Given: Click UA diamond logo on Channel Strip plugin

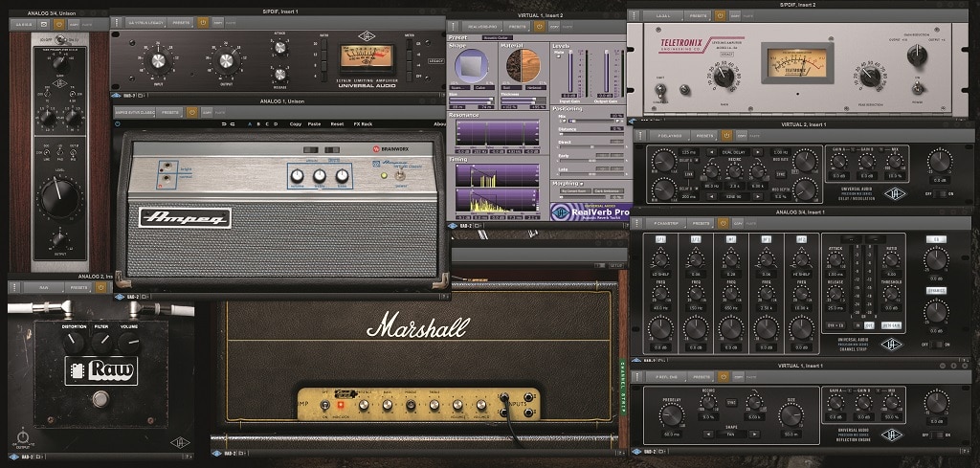Looking at the screenshot, I should click(892, 345).
